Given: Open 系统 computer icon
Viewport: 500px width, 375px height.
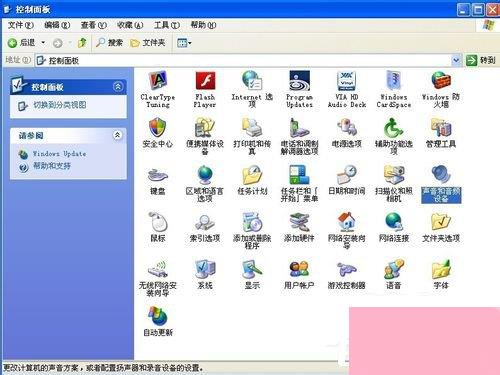Looking at the screenshot, I should point(205,269).
